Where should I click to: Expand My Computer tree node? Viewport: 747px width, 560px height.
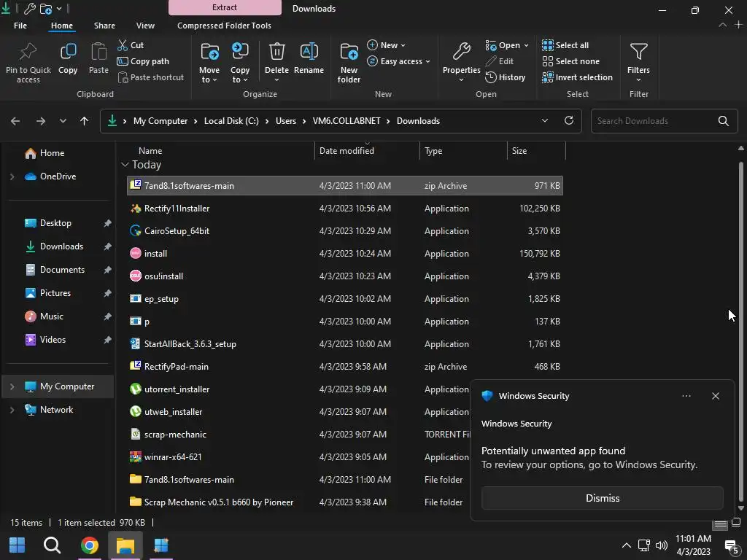(x=12, y=386)
